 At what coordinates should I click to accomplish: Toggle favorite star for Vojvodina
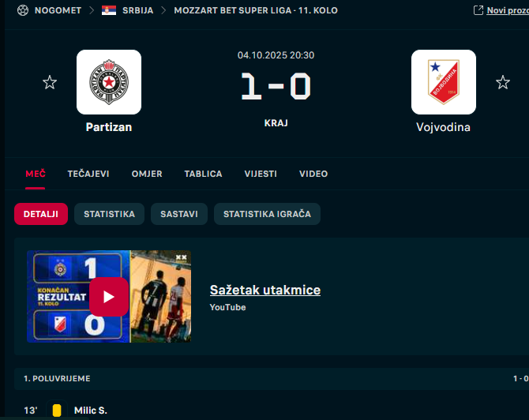(503, 82)
